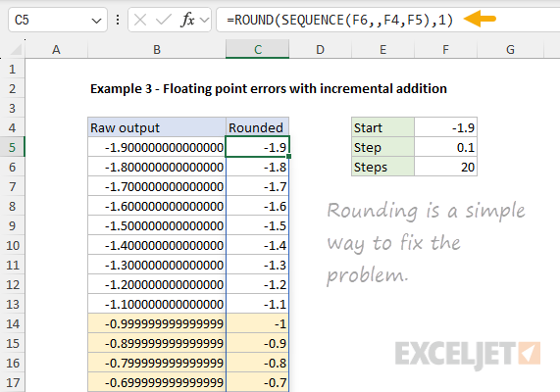Select cell -0.999999999999999 in Raw output

[157, 323]
